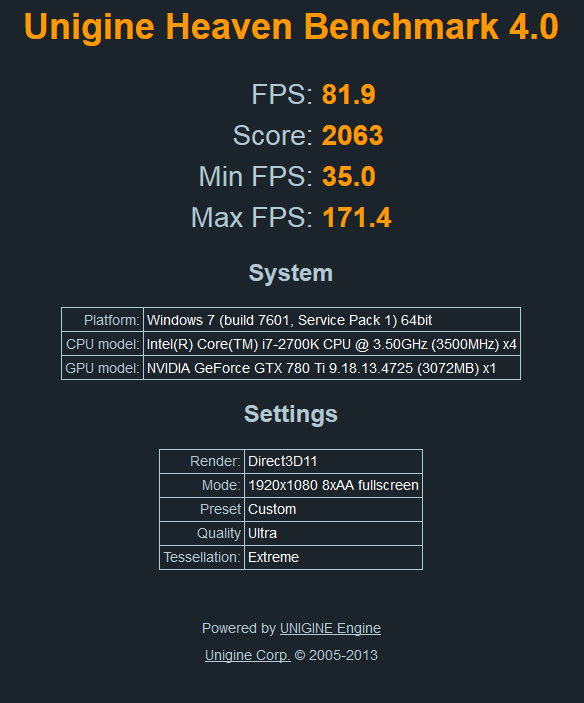This screenshot has width=584, height=703.
Task: Click the GPU model label
Action: [103, 368]
